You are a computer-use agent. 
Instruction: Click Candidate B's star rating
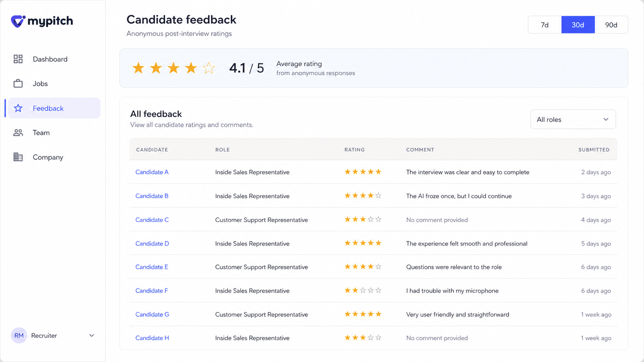tap(363, 196)
